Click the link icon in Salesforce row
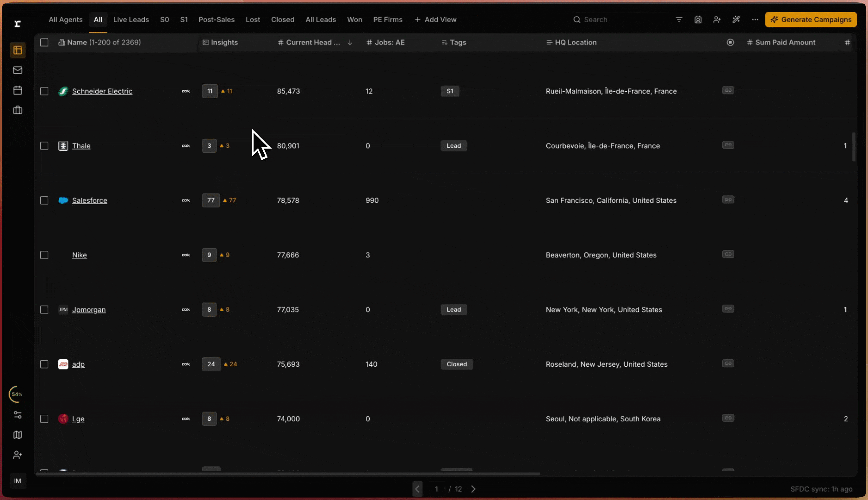Screen dimensions: 868x500 [x=728, y=200]
